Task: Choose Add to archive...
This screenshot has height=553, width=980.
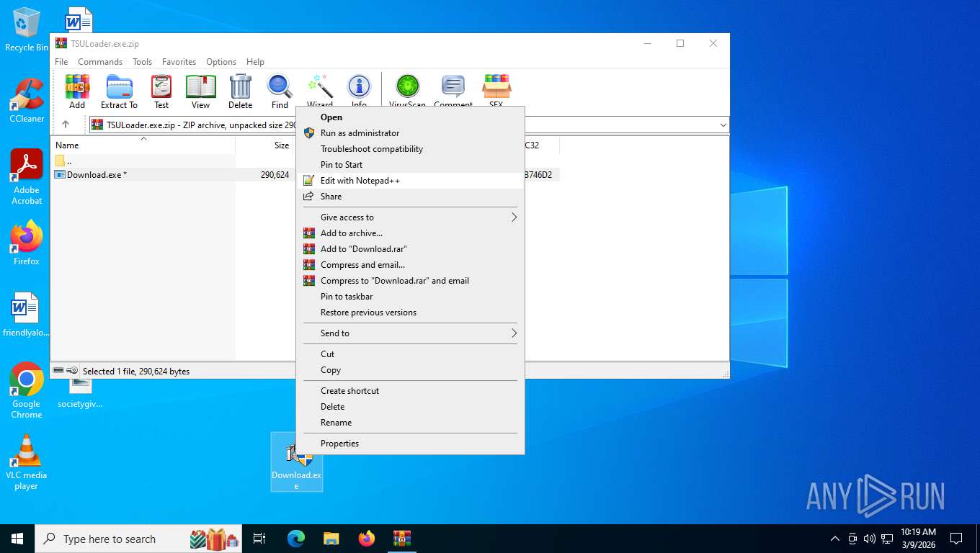Action: click(x=410, y=233)
